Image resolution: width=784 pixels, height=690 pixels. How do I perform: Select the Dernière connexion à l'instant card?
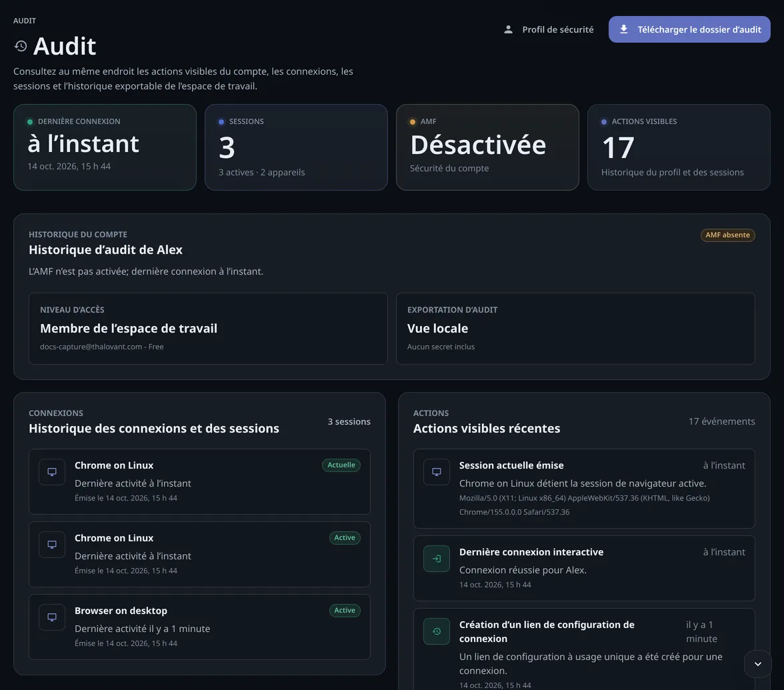105,147
